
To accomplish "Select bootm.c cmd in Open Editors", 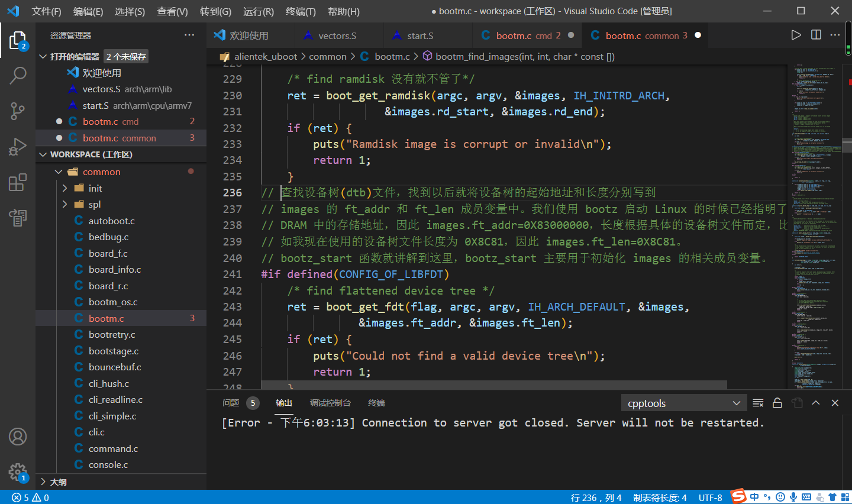I will [121, 121].
